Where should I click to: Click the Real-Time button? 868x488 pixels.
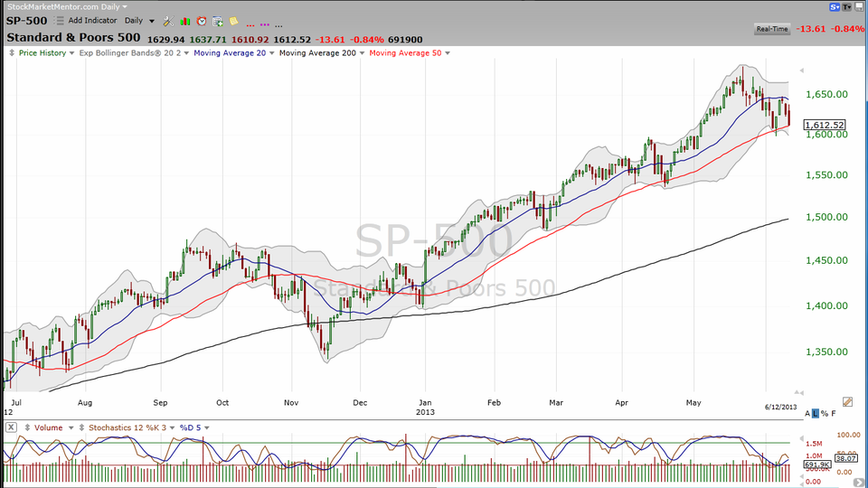[773, 29]
